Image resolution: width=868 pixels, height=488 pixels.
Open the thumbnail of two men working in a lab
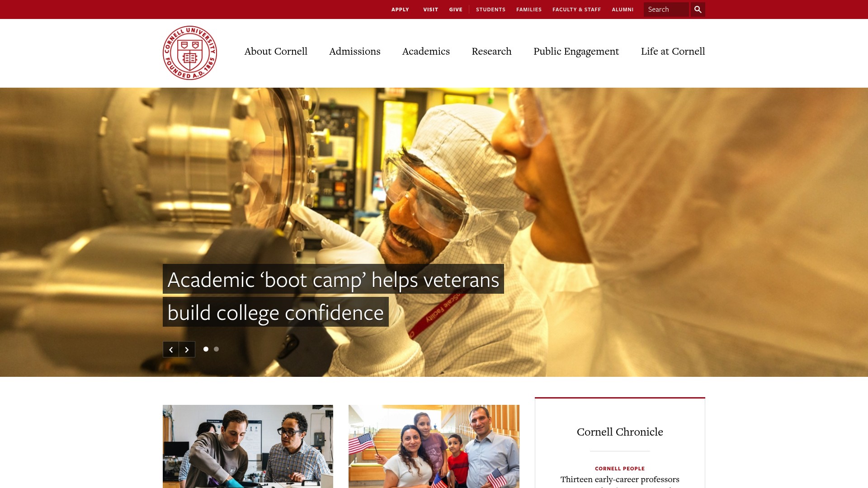pyautogui.click(x=248, y=446)
